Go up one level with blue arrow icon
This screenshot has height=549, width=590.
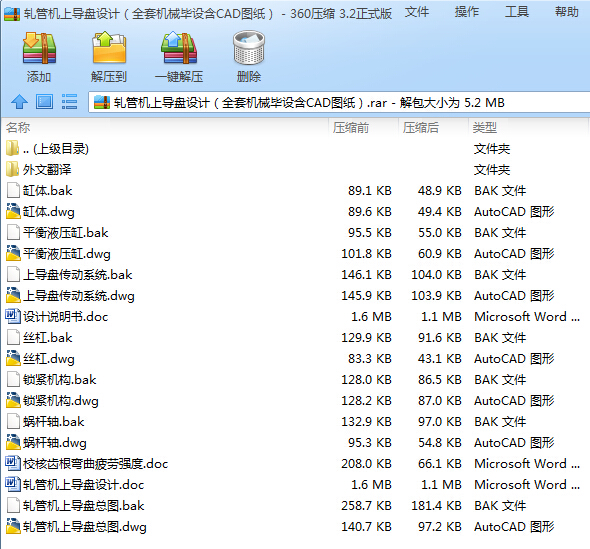click(x=19, y=102)
